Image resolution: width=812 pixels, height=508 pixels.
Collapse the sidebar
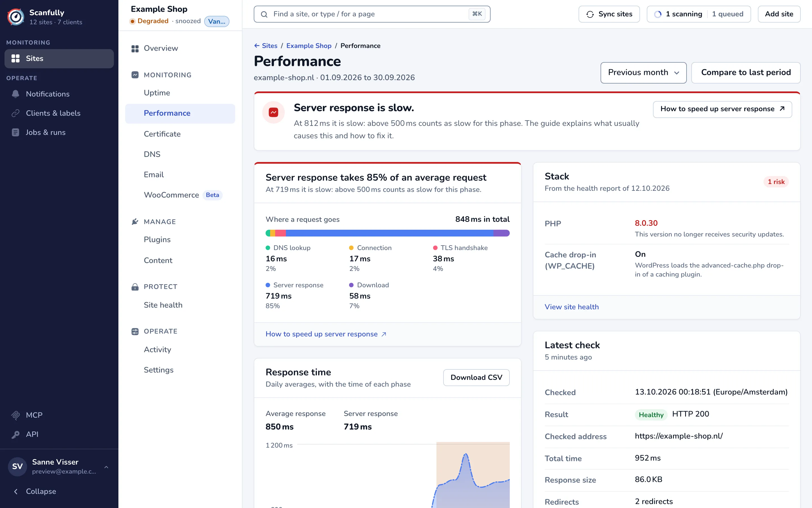[59, 491]
